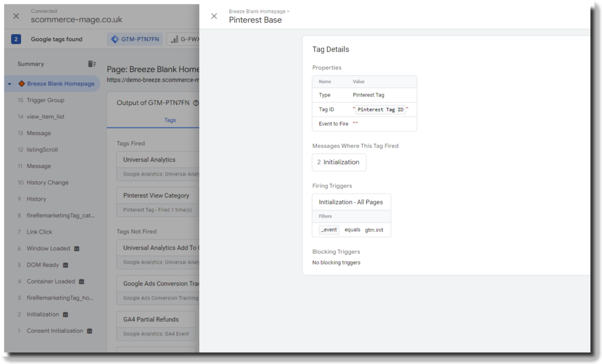602x364 pixels.
Task: Click the info icon after Output of GTM-PTN7FN
Action: point(196,102)
